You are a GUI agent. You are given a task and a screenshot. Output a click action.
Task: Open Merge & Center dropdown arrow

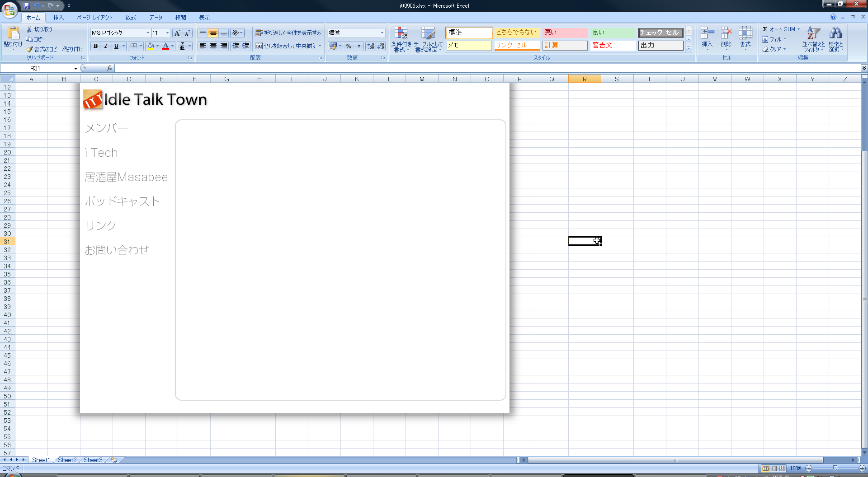[x=320, y=46]
